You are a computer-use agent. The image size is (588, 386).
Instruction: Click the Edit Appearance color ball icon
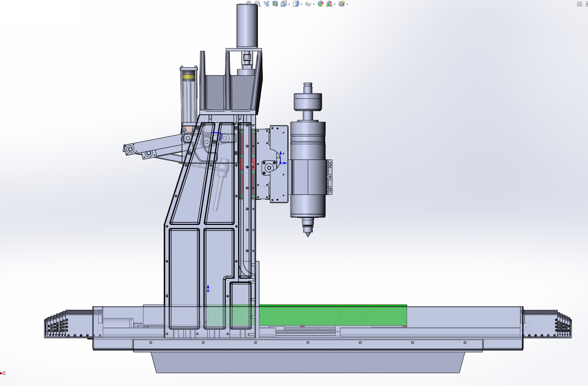pyautogui.click(x=321, y=4)
